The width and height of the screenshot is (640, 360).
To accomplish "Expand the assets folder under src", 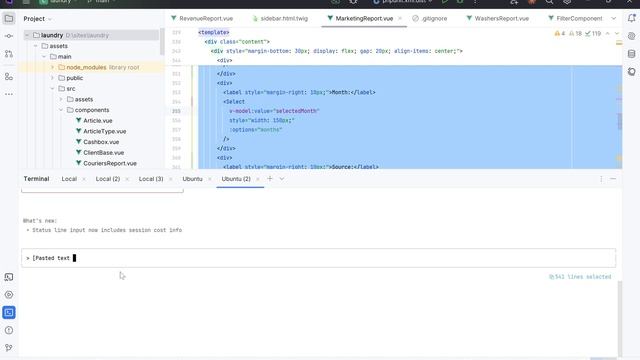I will click(61, 99).
